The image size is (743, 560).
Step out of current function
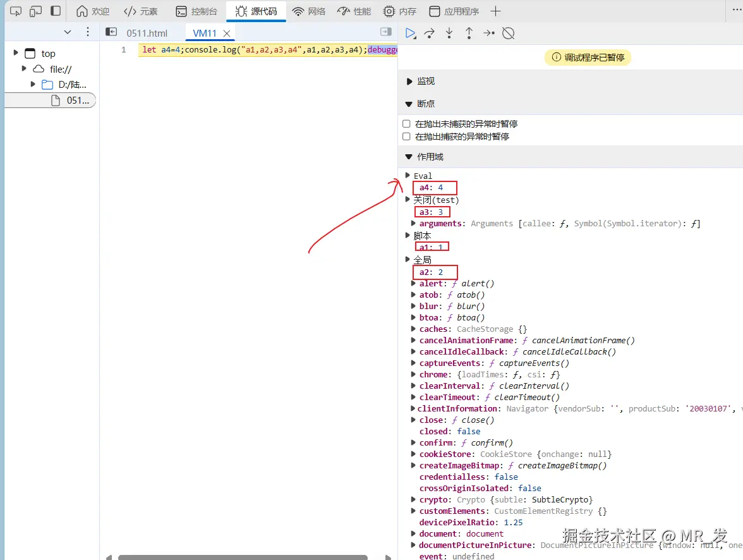tap(469, 33)
